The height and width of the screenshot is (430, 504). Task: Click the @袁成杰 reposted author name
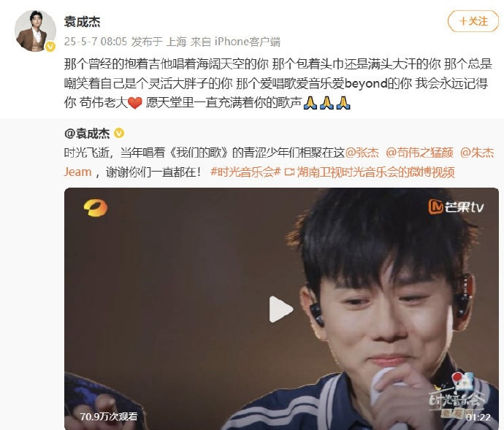87,134
